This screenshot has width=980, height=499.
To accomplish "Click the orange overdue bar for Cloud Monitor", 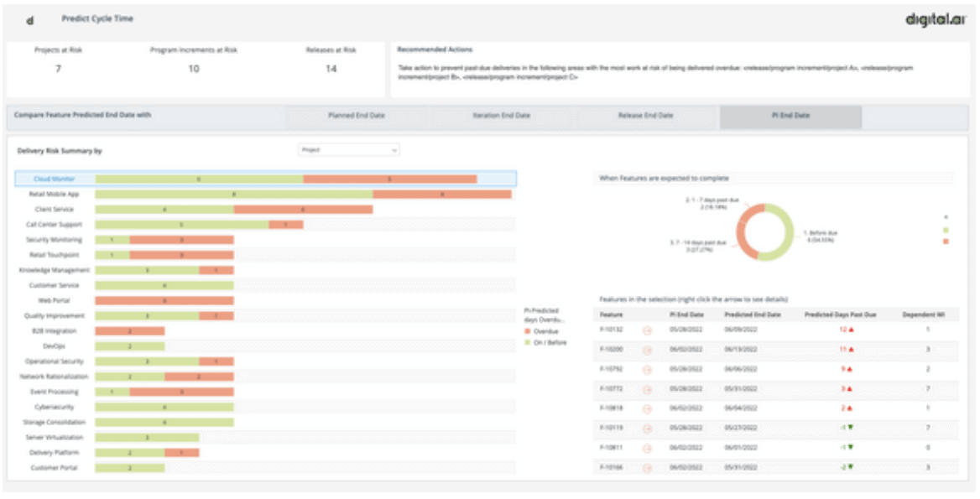I will click(390, 179).
